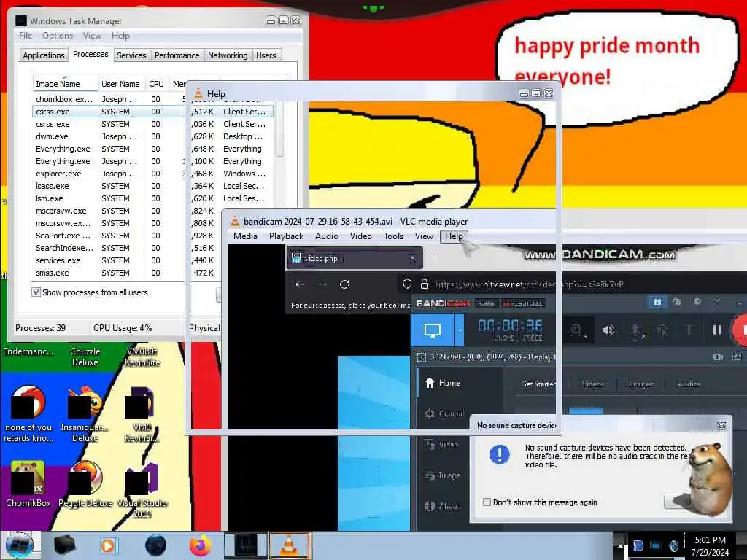This screenshot has width=747, height=560.
Task: Open the Bandicam Image settings section
Action: [x=441, y=475]
